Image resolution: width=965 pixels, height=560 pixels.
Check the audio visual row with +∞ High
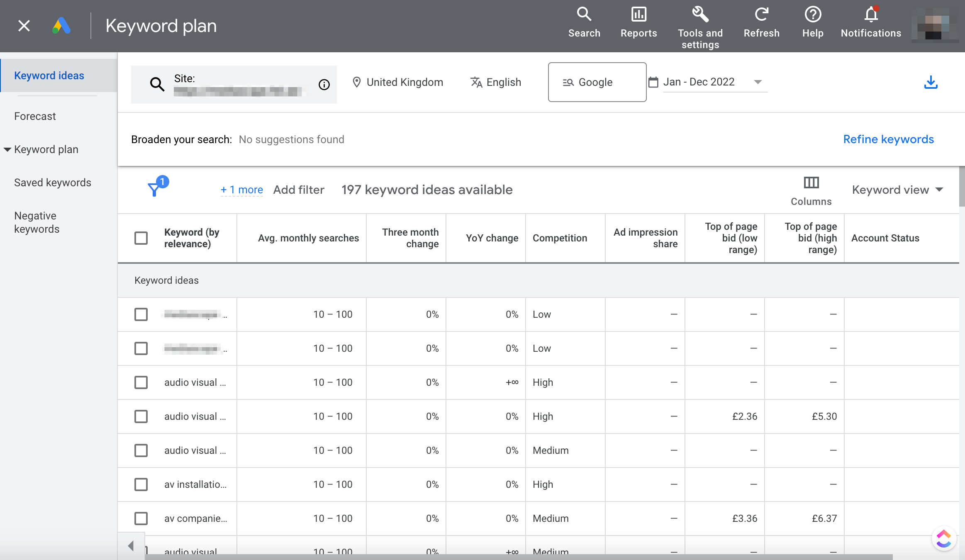(x=141, y=382)
